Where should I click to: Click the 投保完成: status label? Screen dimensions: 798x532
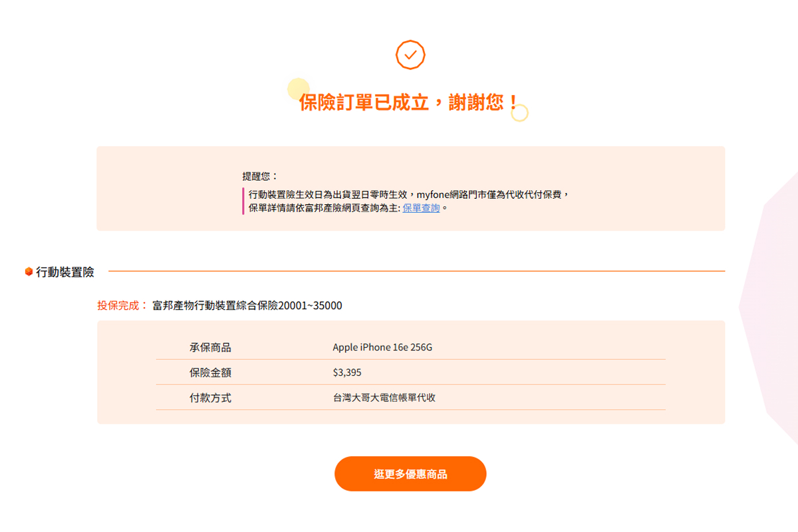(x=122, y=306)
